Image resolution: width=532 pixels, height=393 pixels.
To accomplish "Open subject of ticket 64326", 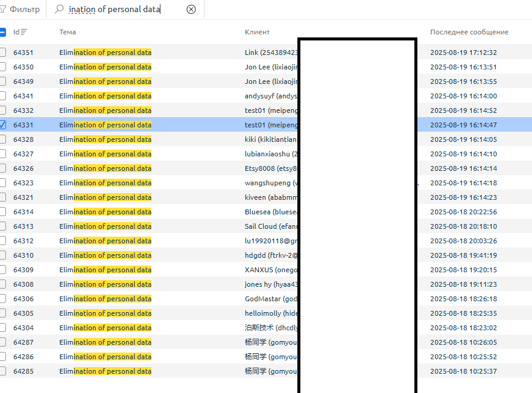I will pyautogui.click(x=105, y=168).
